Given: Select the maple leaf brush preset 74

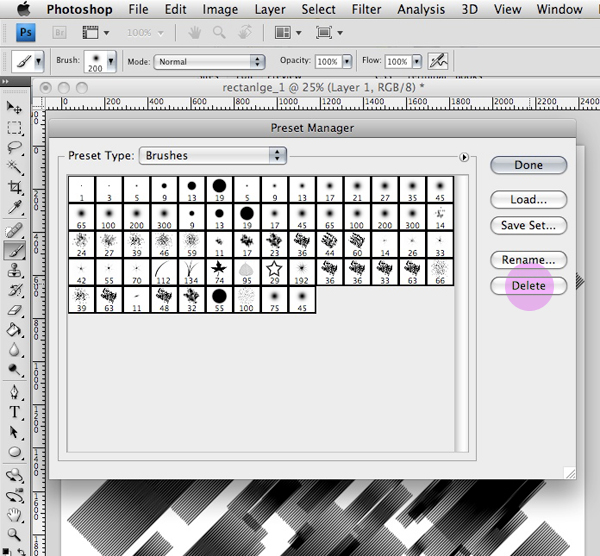Looking at the screenshot, I should [x=219, y=272].
